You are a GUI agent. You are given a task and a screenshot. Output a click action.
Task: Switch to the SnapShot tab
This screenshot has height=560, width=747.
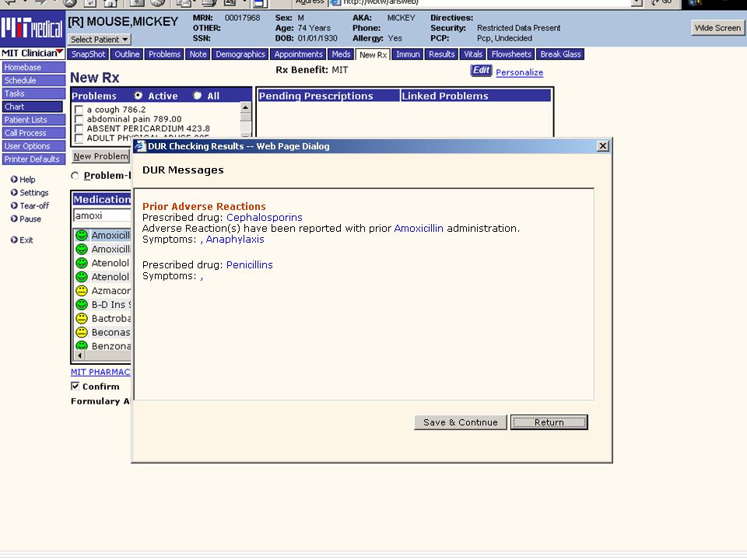[x=88, y=54]
